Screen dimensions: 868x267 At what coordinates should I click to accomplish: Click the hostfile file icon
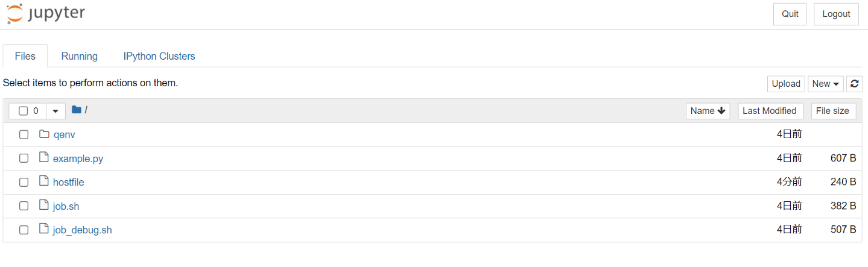tap(43, 181)
